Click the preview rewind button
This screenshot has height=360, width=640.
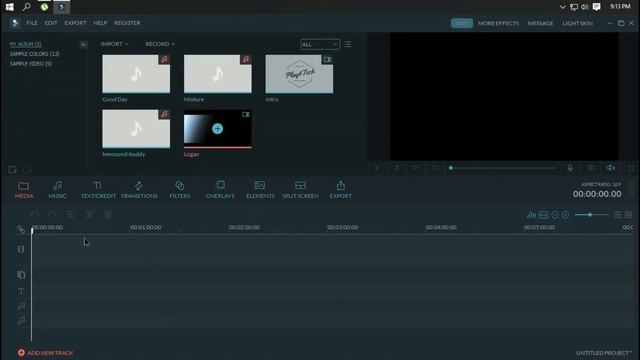[378, 168]
